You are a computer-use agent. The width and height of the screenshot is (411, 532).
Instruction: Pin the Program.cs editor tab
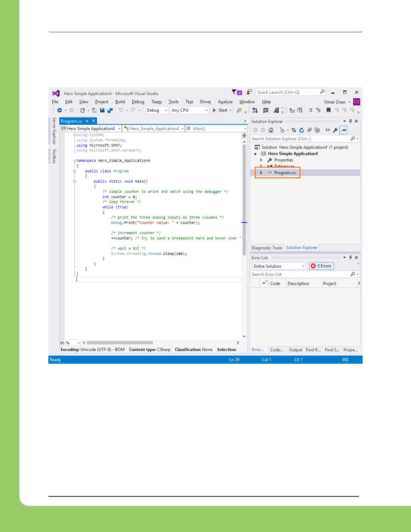(87, 121)
